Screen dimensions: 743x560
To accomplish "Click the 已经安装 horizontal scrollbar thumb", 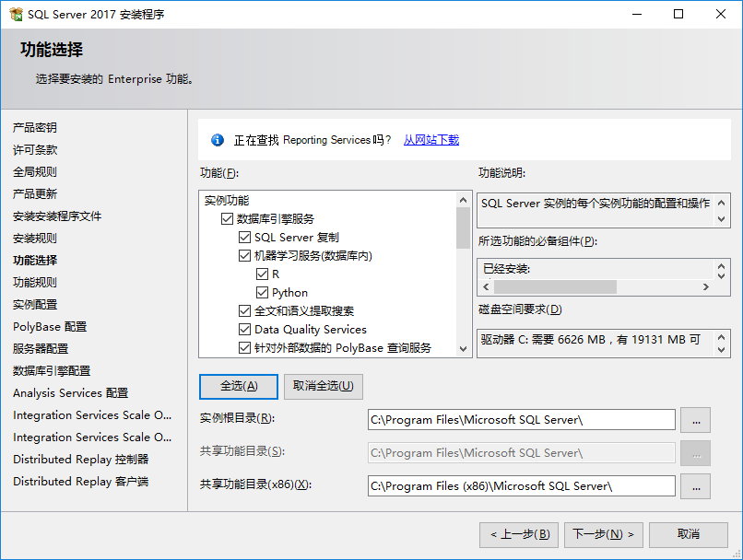I will point(555,286).
